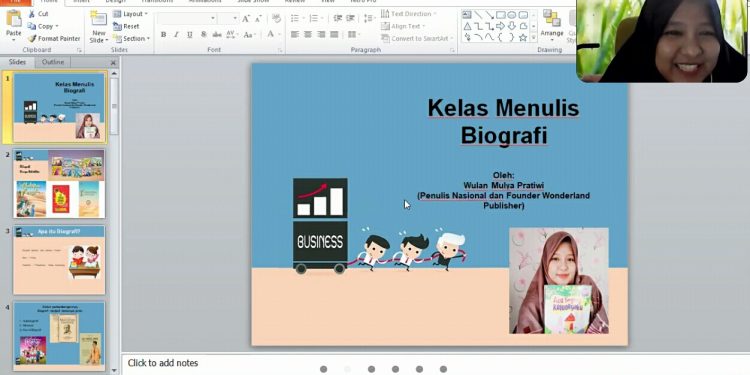Select the Curve line shape

pyautogui.click(x=489, y=37)
